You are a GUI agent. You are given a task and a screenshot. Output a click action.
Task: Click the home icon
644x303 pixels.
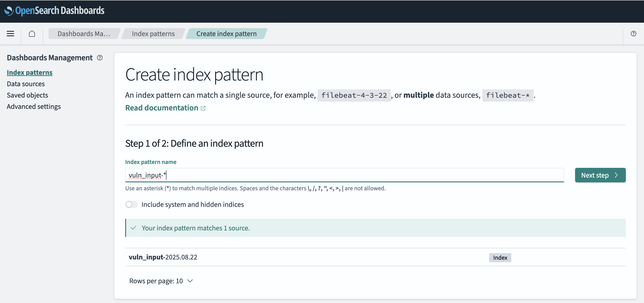pyautogui.click(x=32, y=34)
